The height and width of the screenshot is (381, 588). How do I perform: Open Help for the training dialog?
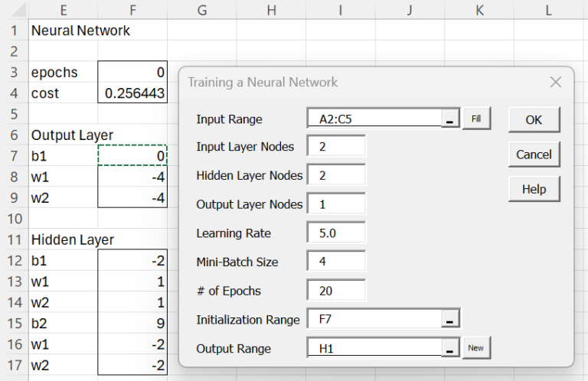click(x=534, y=189)
